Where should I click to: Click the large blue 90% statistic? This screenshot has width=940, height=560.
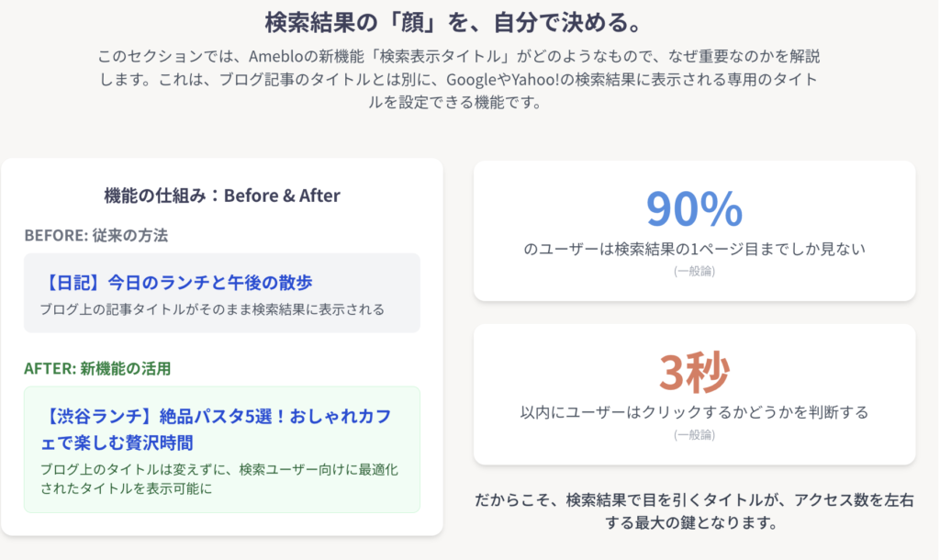(x=694, y=208)
